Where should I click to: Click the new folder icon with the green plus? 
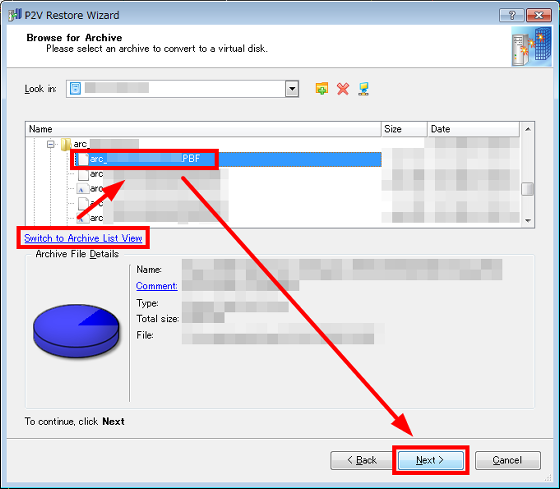click(321, 88)
